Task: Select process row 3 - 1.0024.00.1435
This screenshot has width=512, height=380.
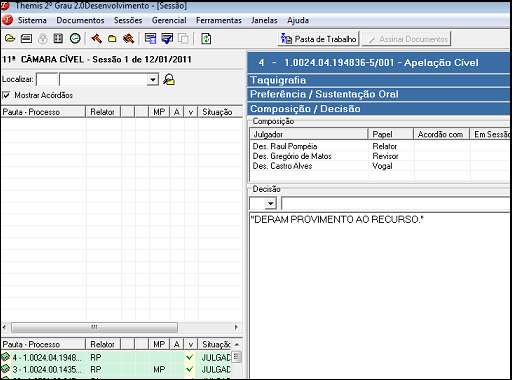Action: click(116, 369)
